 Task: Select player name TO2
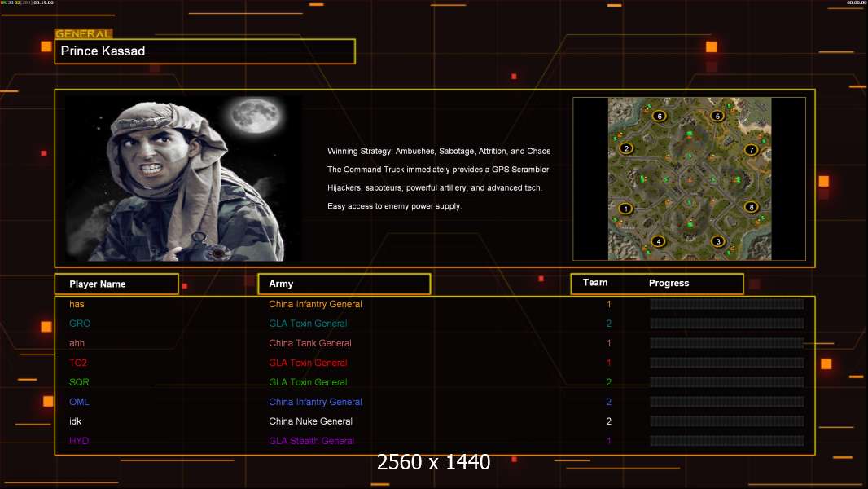click(78, 363)
